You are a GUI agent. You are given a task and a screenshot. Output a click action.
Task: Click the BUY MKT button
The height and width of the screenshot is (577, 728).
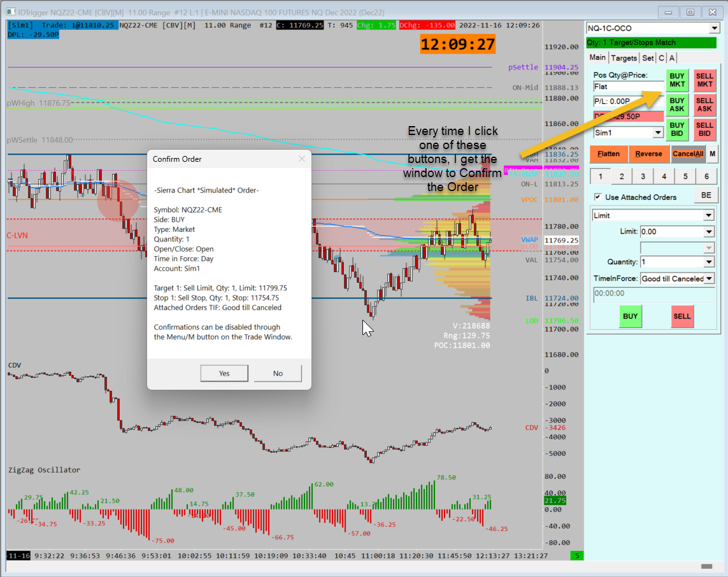click(677, 80)
